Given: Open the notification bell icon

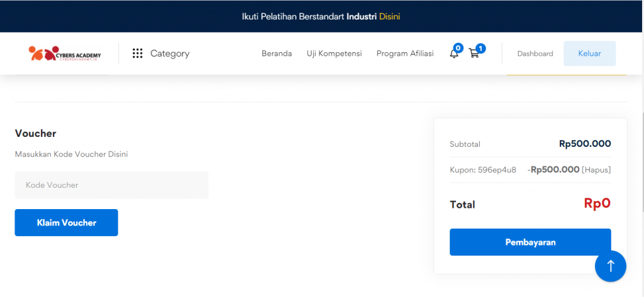Looking at the screenshot, I should (453, 54).
